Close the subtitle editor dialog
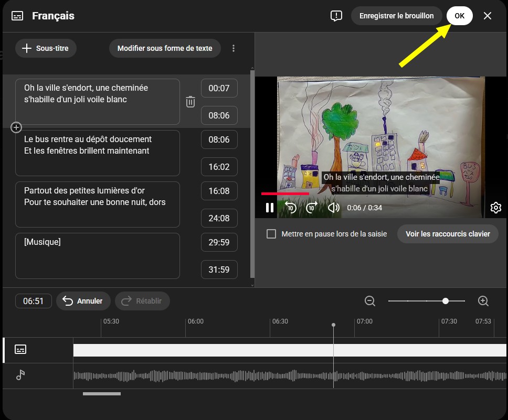 coord(487,16)
